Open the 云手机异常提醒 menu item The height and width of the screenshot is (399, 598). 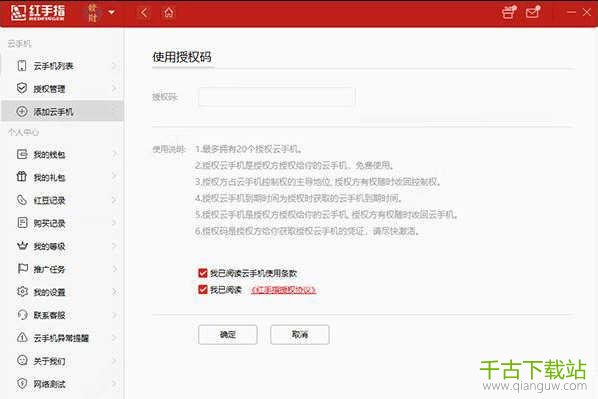click(63, 338)
